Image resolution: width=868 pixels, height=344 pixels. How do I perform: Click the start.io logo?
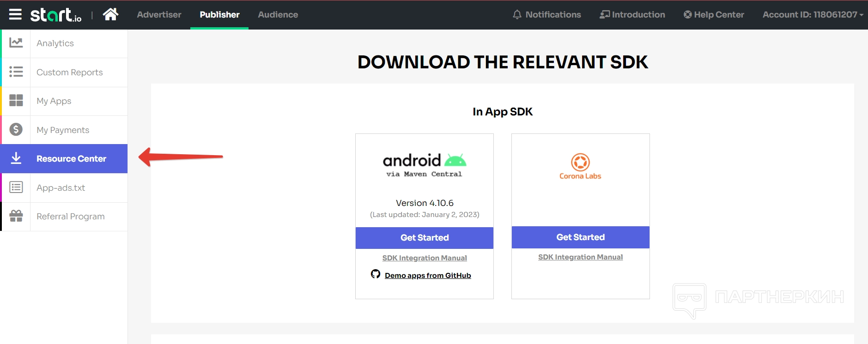56,15
